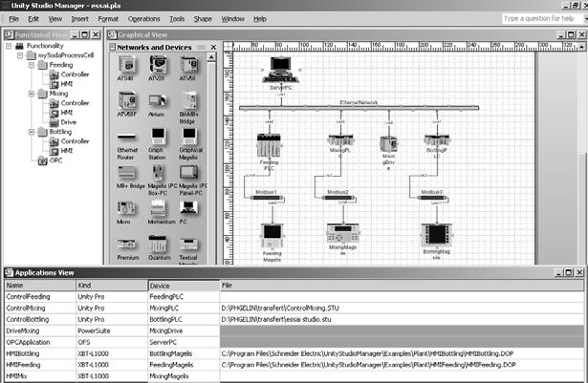Viewport: 588px width, 383px height.
Task: Select the PowerSuite kind cell
Action: (x=112, y=330)
